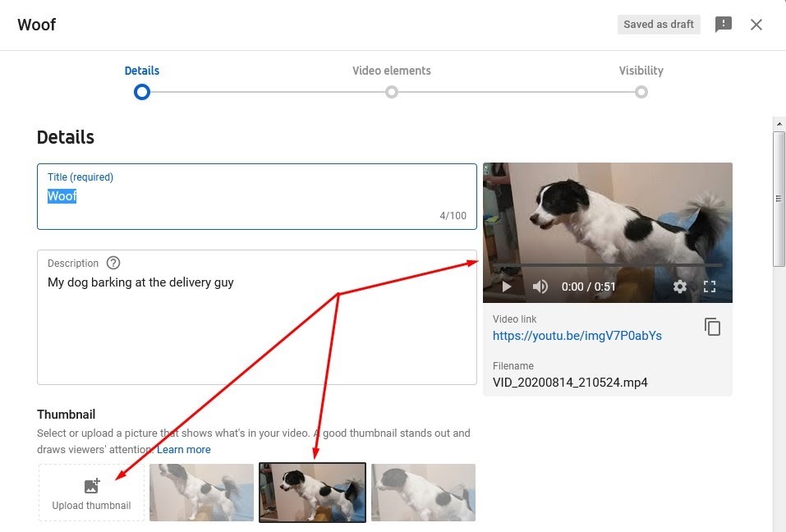Click the video preview progress bar
Viewport: 786px width, 532px height.
pos(607,264)
